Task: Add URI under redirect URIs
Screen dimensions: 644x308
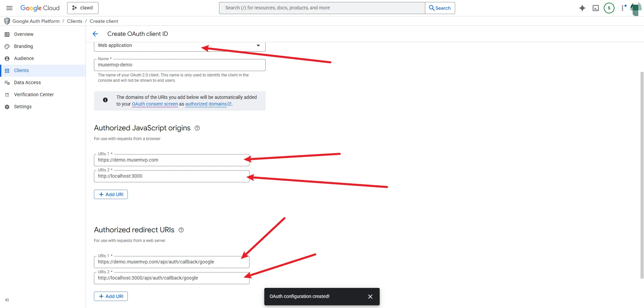Action: coord(111,296)
